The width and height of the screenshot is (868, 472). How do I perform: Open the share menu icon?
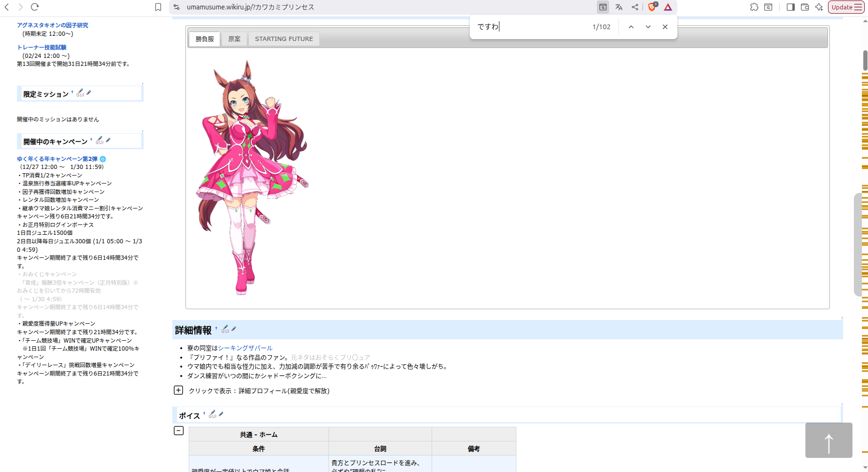coord(635,7)
